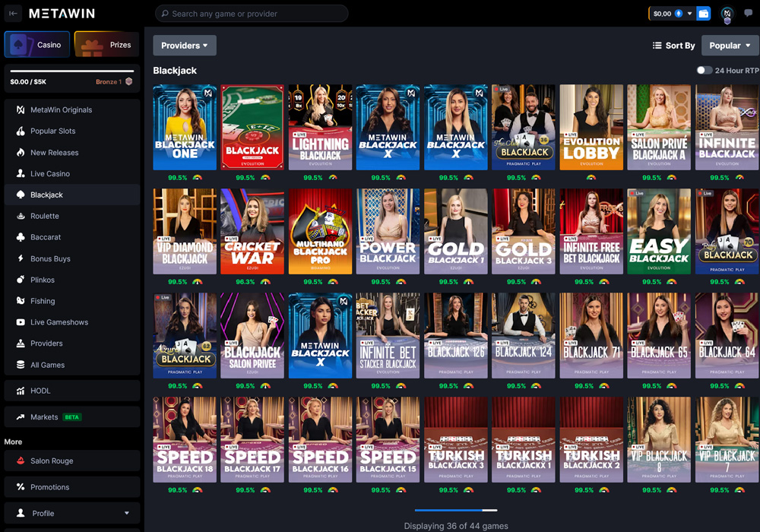Viewport: 760px width, 532px height.
Task: Open the chat bubble icon
Action: click(748, 13)
